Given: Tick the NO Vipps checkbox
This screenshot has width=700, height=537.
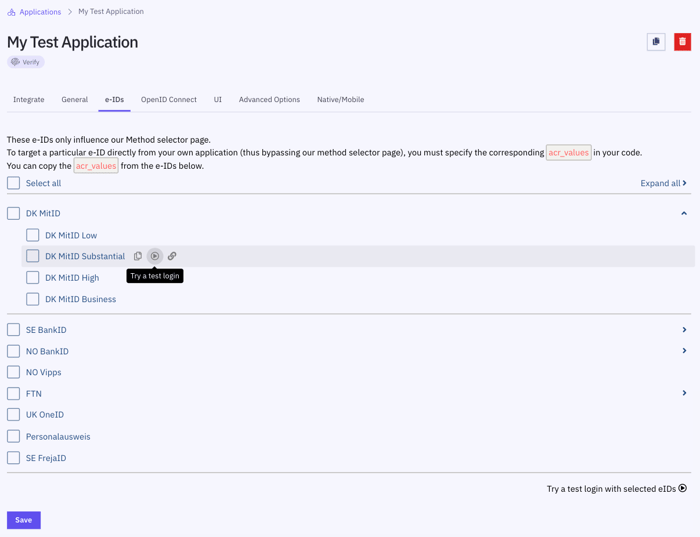Looking at the screenshot, I should (x=14, y=372).
